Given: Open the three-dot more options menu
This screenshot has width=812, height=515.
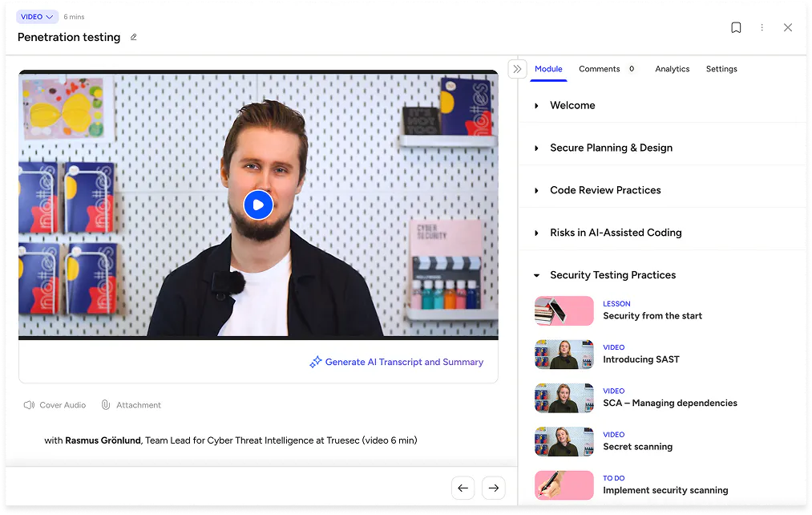Looking at the screenshot, I should (x=762, y=27).
